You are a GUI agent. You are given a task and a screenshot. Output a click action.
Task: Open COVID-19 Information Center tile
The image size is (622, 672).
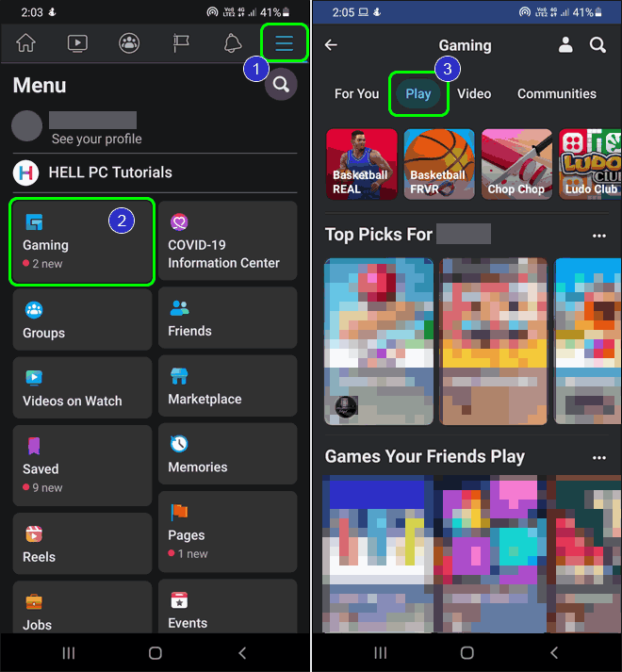(x=228, y=241)
